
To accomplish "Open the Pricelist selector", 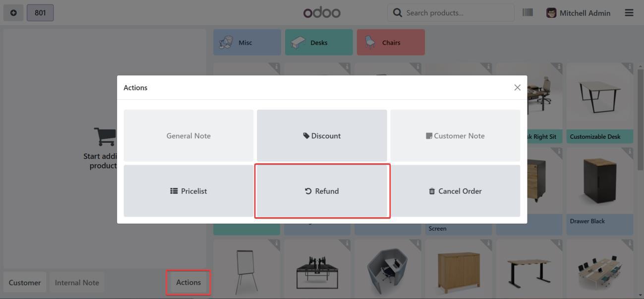I will point(188,191).
